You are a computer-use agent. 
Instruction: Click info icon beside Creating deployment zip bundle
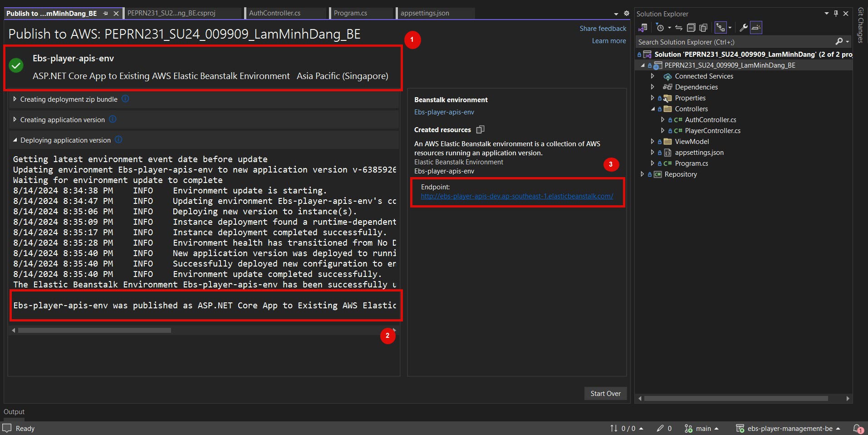pos(126,99)
